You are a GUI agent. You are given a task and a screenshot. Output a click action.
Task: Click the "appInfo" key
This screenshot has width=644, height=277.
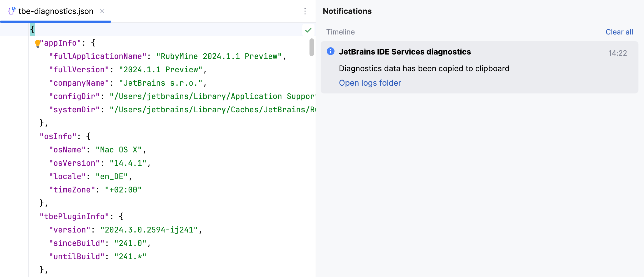coord(61,43)
